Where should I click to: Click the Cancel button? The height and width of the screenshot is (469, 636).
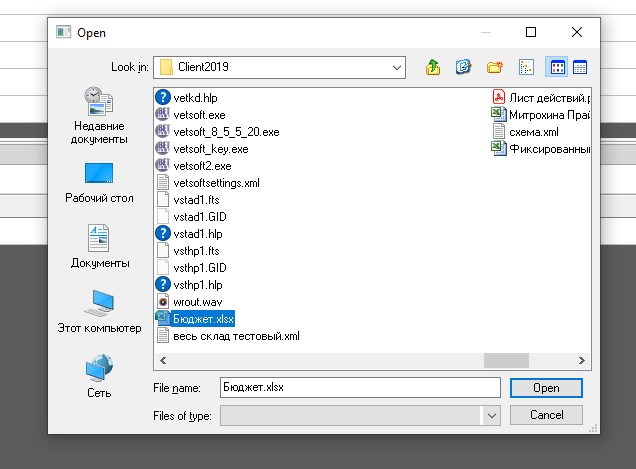[x=546, y=414]
